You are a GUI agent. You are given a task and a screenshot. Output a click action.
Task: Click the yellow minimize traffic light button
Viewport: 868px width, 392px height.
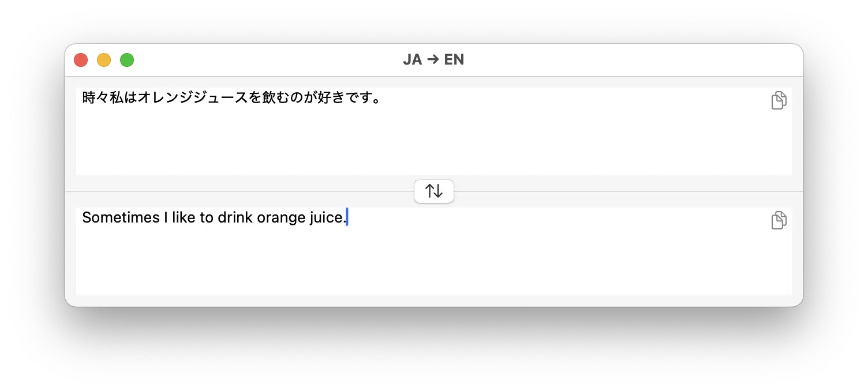point(104,59)
